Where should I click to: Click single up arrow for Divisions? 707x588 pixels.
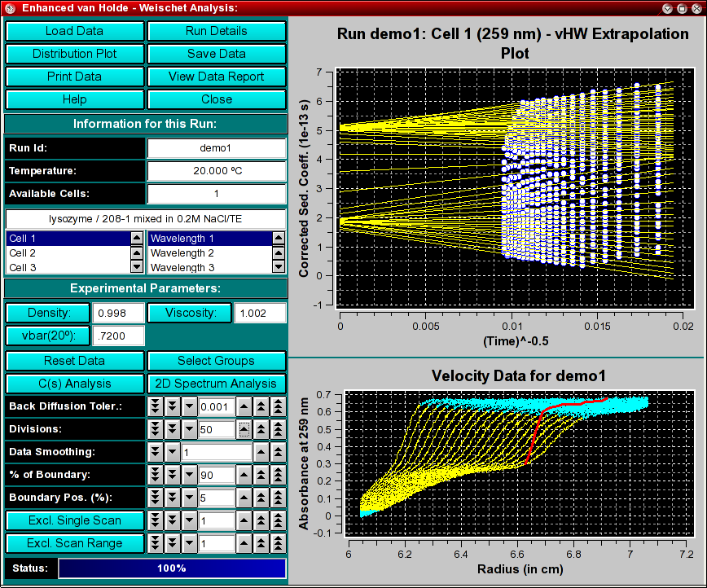(x=244, y=429)
